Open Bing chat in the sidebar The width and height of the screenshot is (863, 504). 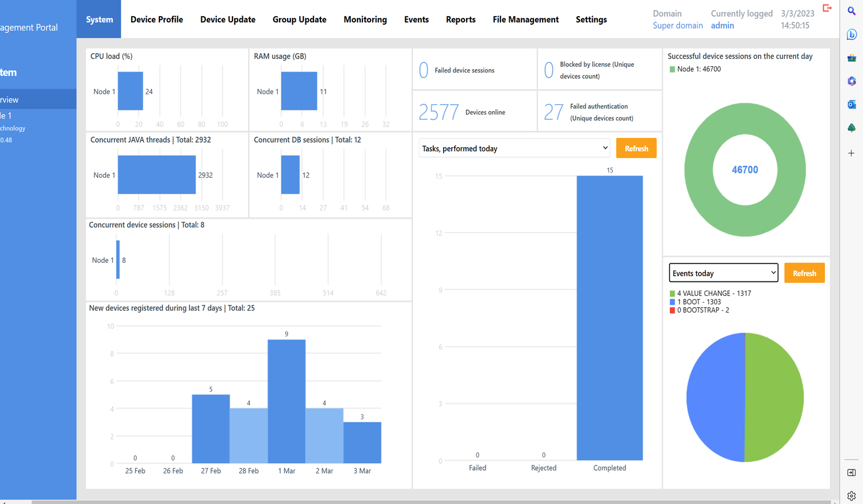coord(851,35)
